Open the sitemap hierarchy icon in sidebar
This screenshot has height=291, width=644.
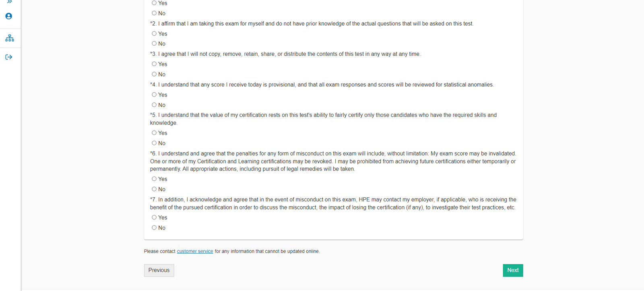[x=10, y=38]
